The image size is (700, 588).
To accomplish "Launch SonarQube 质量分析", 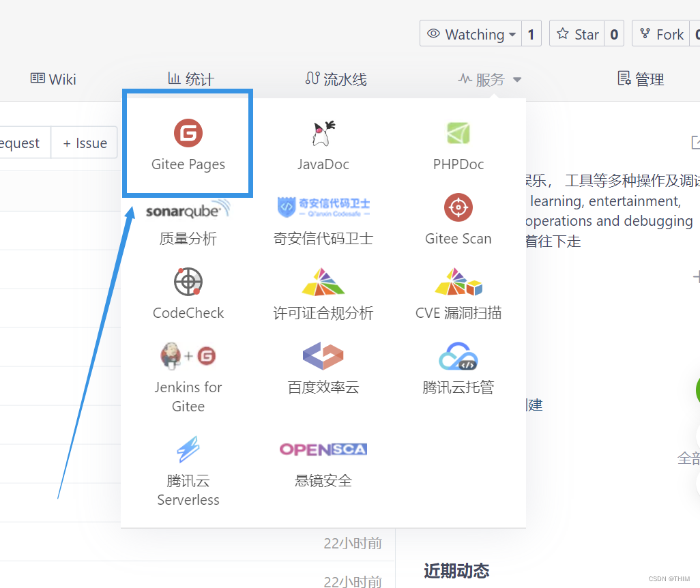I will [x=188, y=218].
